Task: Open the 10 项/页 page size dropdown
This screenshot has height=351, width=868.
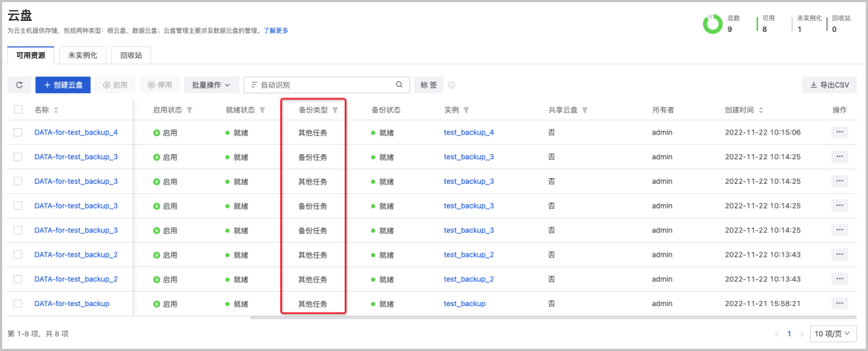Action: pyautogui.click(x=834, y=334)
